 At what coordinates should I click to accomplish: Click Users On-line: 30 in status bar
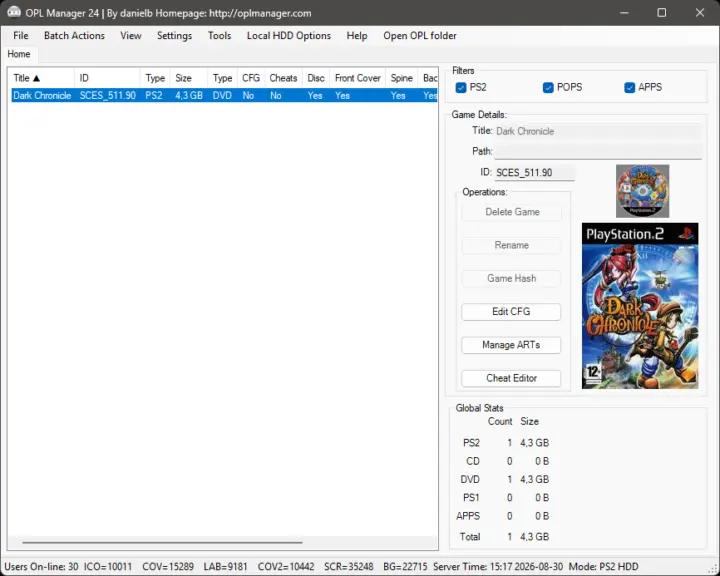click(41, 567)
